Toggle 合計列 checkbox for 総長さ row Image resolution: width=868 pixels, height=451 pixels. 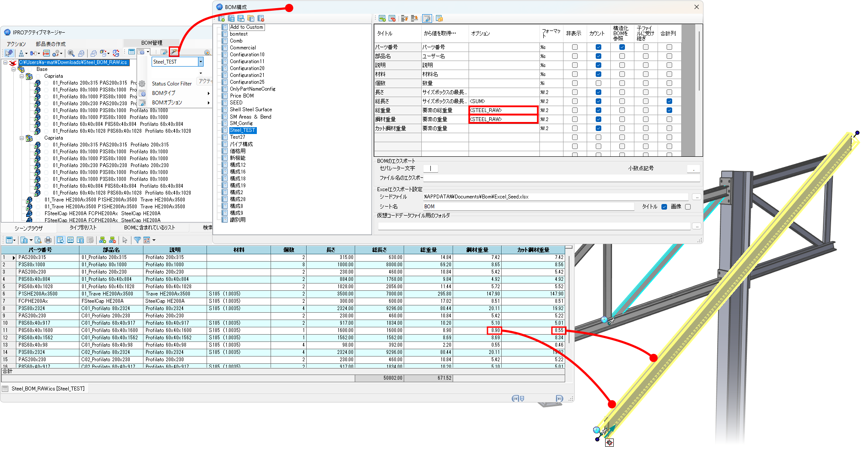click(x=669, y=101)
